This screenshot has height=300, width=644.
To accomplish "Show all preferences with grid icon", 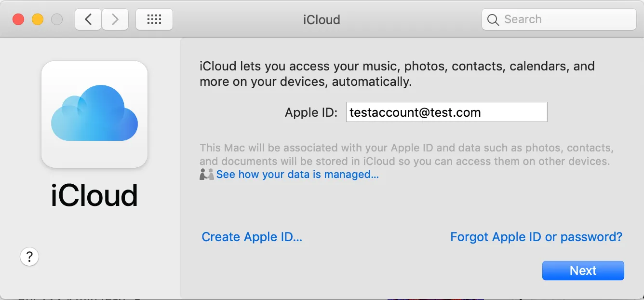I will (154, 19).
